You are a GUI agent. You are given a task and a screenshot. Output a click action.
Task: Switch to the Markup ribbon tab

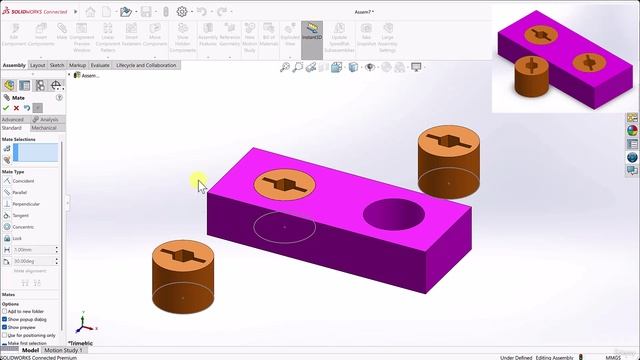77,65
